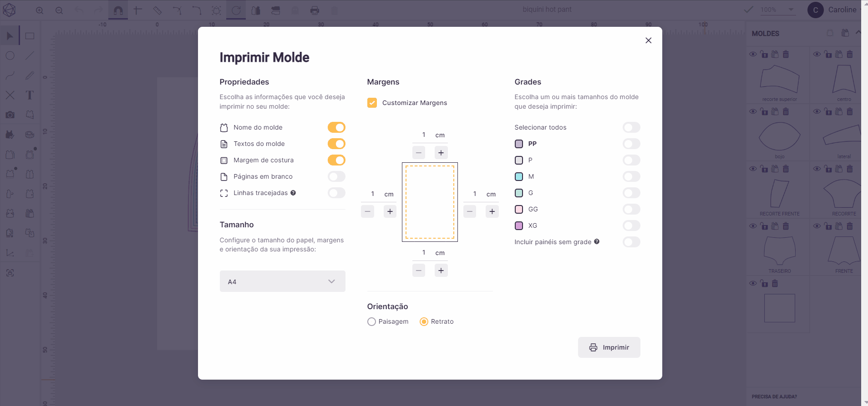Select Retrato orientation
Viewport: 868px width, 406px height.
pyautogui.click(x=424, y=321)
